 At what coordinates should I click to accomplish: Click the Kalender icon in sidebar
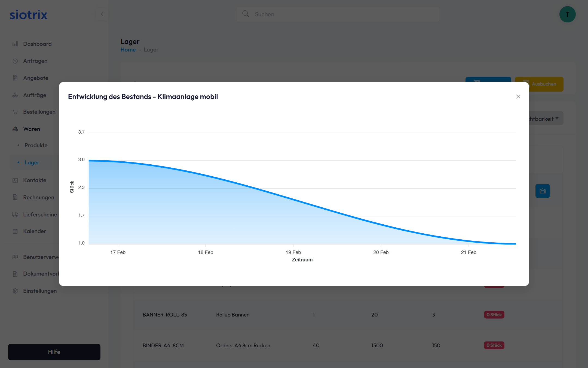(x=15, y=231)
